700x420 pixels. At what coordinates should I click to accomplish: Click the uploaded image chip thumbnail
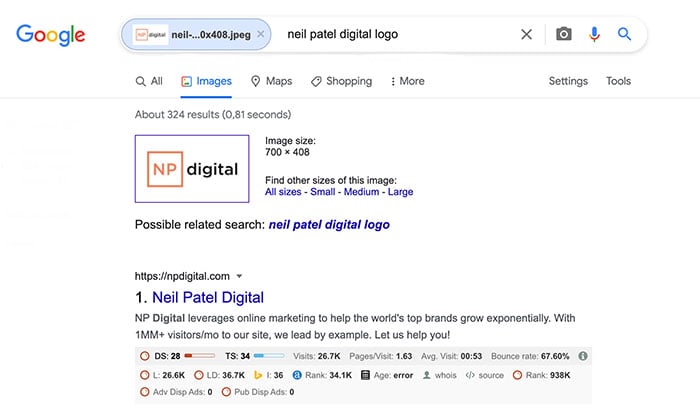(151, 34)
